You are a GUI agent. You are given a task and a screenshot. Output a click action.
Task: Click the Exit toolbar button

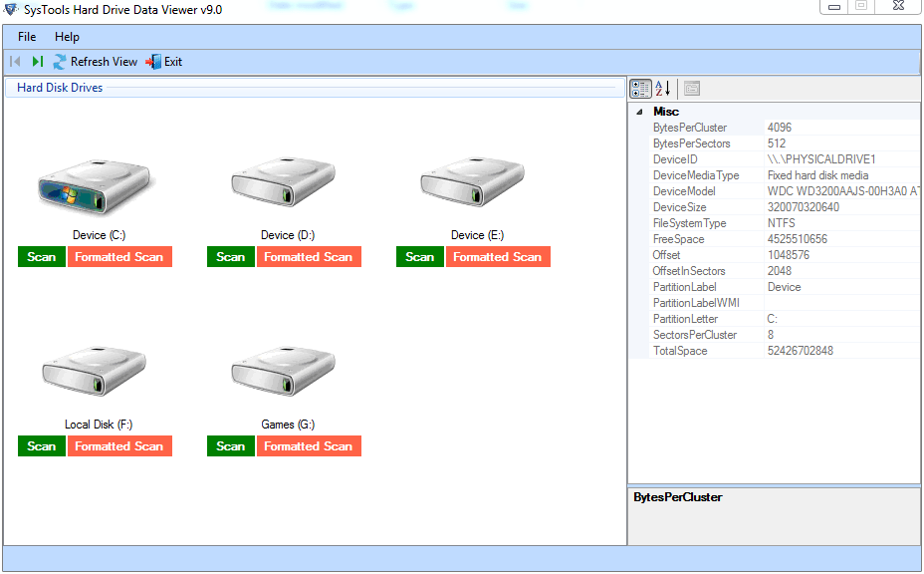(x=164, y=62)
